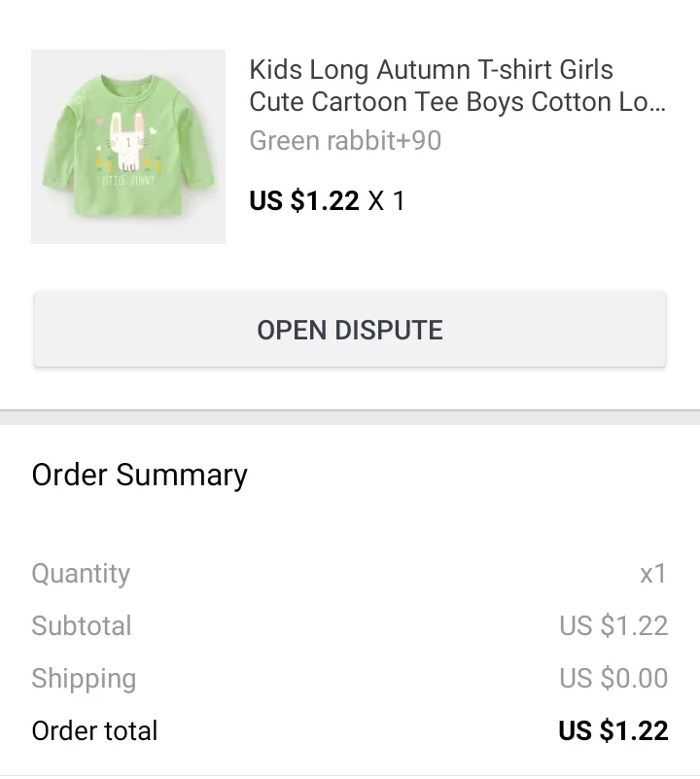Click the Order total label

pyautogui.click(x=94, y=730)
